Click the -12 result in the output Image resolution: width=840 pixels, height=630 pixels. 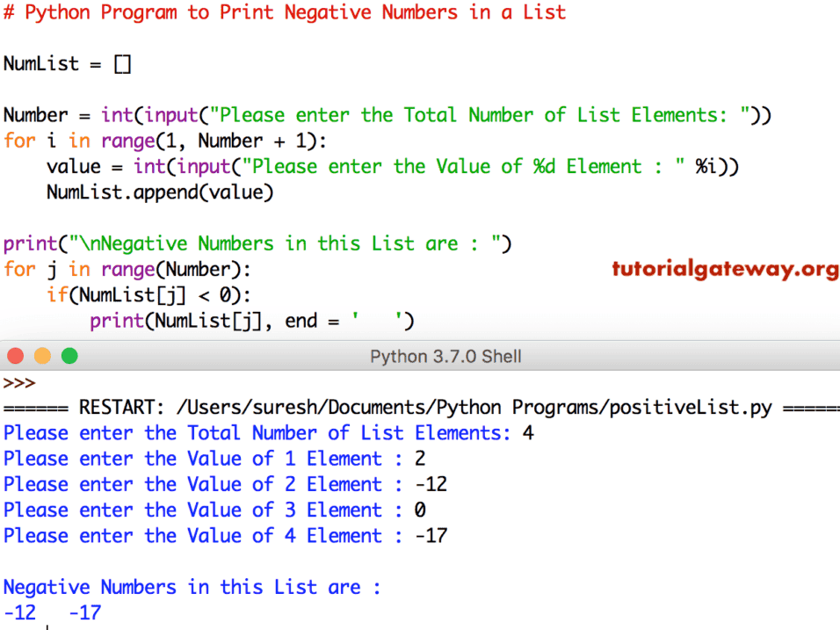[x=19, y=612]
